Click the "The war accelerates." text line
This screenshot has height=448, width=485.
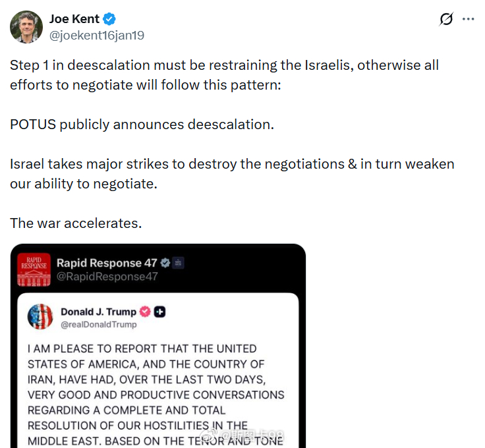tap(76, 223)
